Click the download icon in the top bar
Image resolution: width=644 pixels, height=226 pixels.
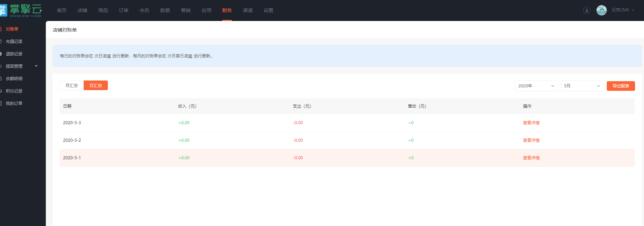coord(586,10)
